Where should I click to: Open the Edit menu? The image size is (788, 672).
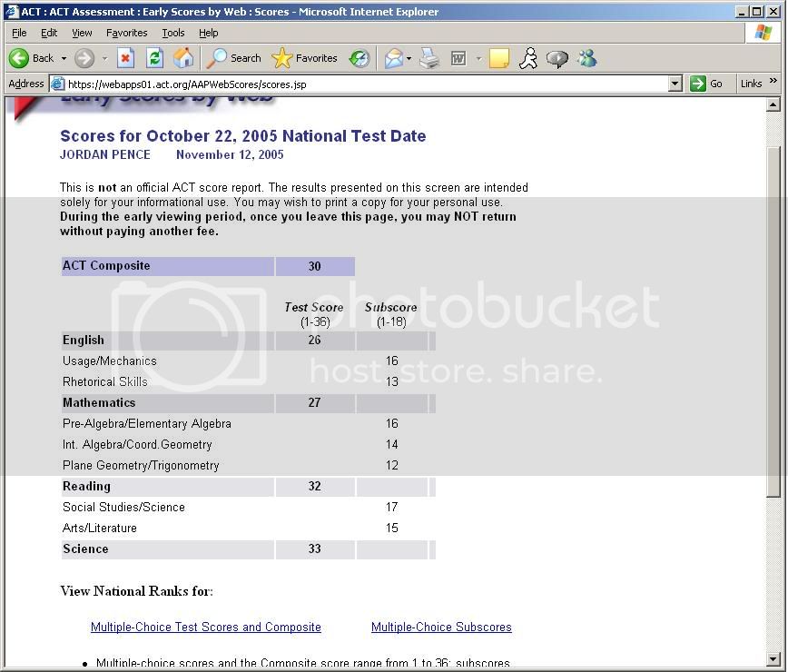click(49, 33)
